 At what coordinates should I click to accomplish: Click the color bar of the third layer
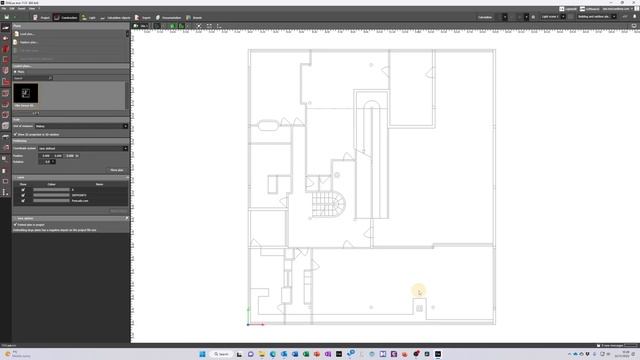coord(51,201)
